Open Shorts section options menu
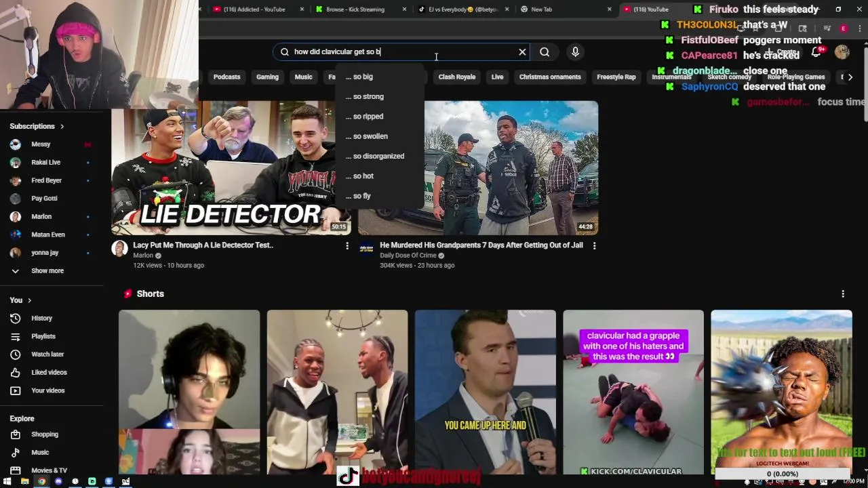Screen dimensions: 868x488 point(843,293)
